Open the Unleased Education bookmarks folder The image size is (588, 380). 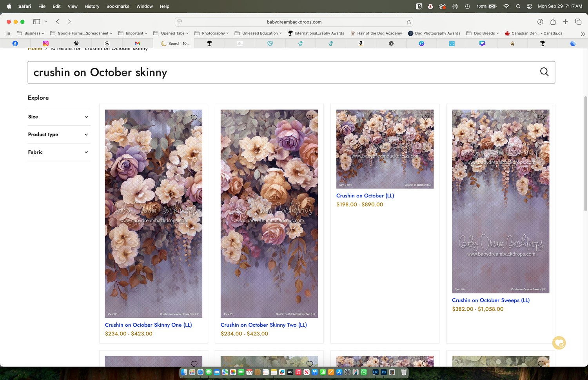click(x=258, y=33)
